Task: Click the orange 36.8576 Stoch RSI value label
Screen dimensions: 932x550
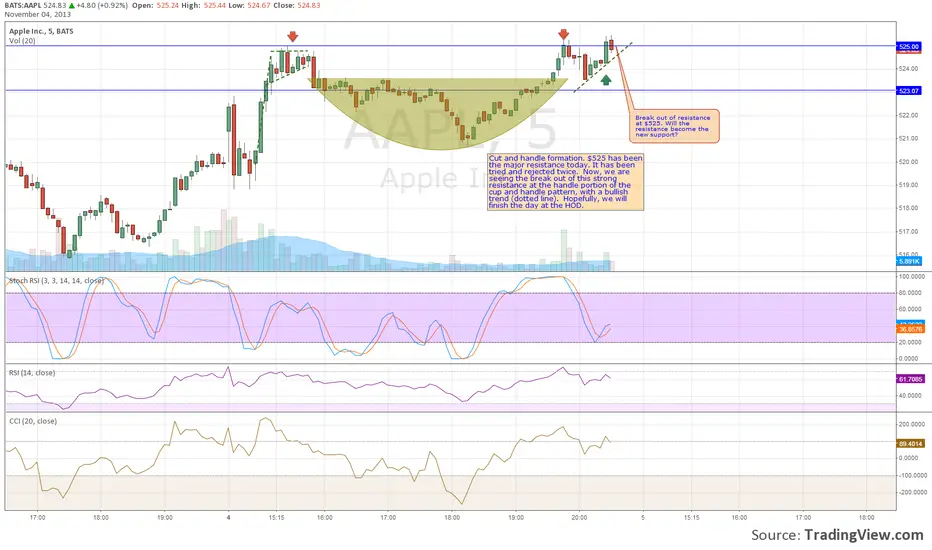Action: click(x=910, y=329)
